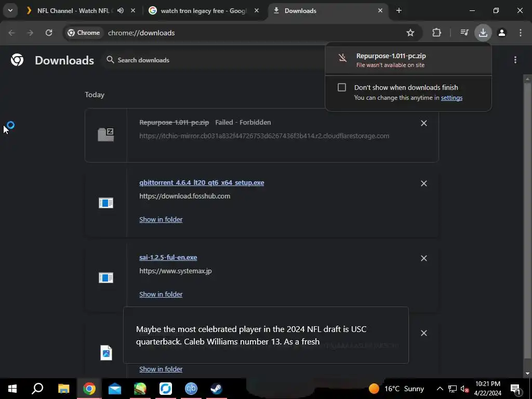Remove the image file download entry
The height and width of the screenshot is (399, 532).
pos(424,333)
